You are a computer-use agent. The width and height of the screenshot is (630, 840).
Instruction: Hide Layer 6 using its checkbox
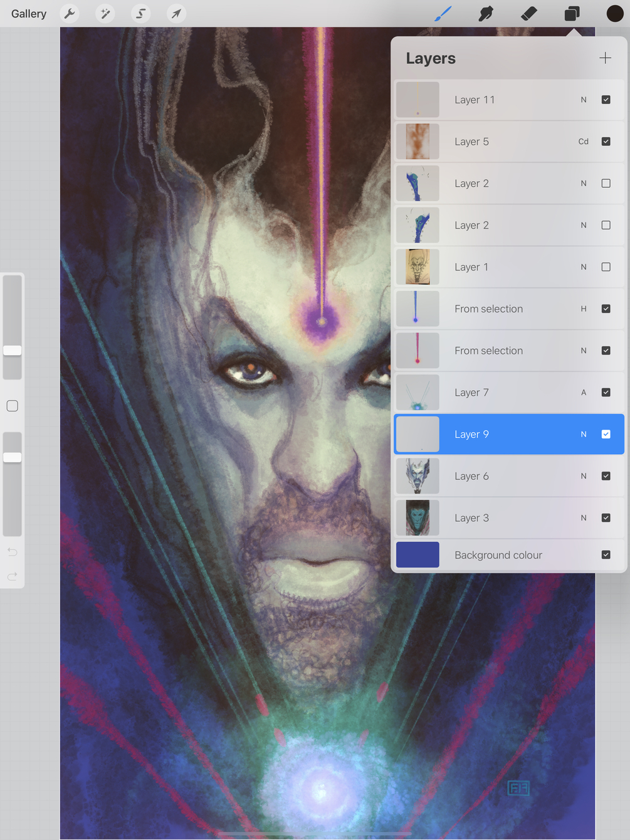click(606, 476)
